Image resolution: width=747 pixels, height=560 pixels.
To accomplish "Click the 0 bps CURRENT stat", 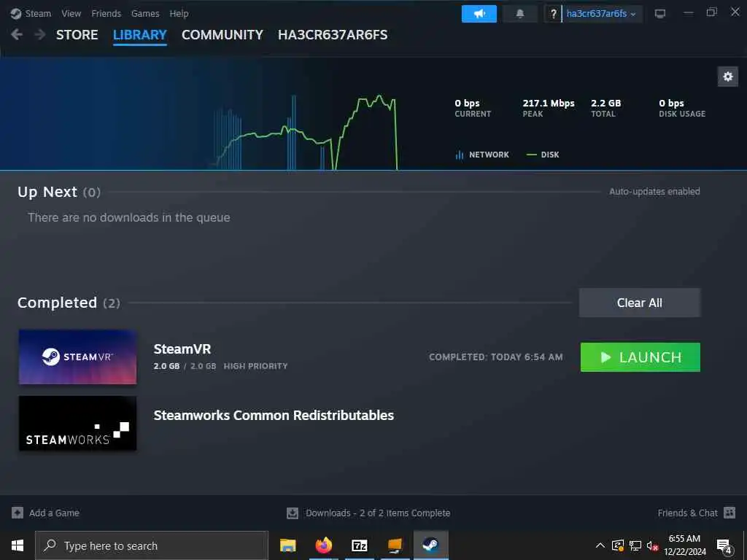I will pos(472,108).
